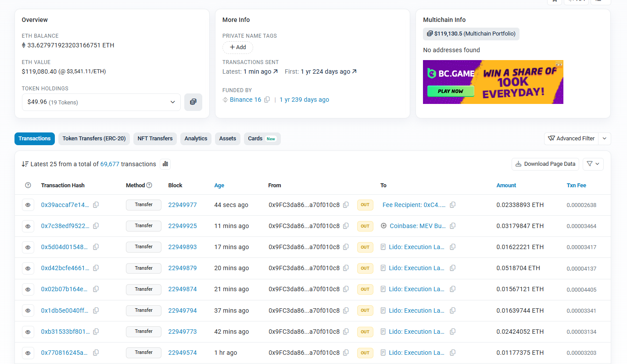The image size is (627, 364).
Task: Click Download Page Data
Action: pyautogui.click(x=545, y=164)
